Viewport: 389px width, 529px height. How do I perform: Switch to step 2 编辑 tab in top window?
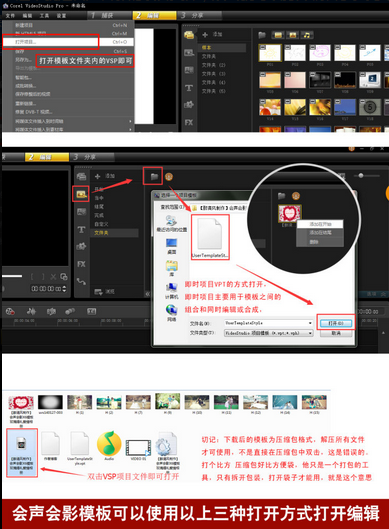154,16
